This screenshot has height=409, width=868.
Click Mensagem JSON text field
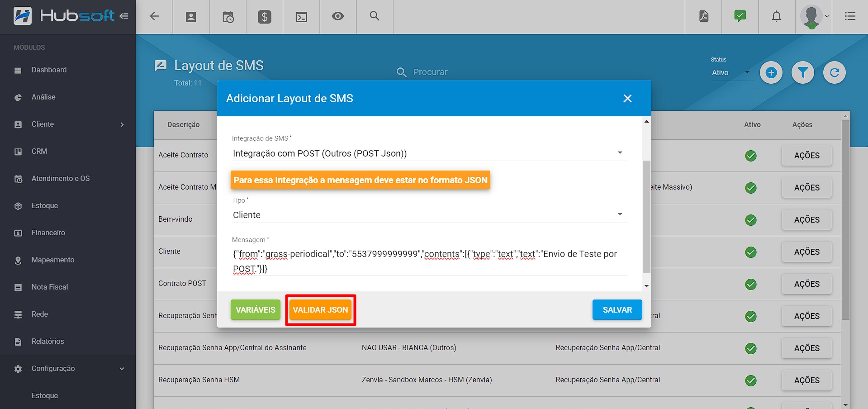(429, 261)
